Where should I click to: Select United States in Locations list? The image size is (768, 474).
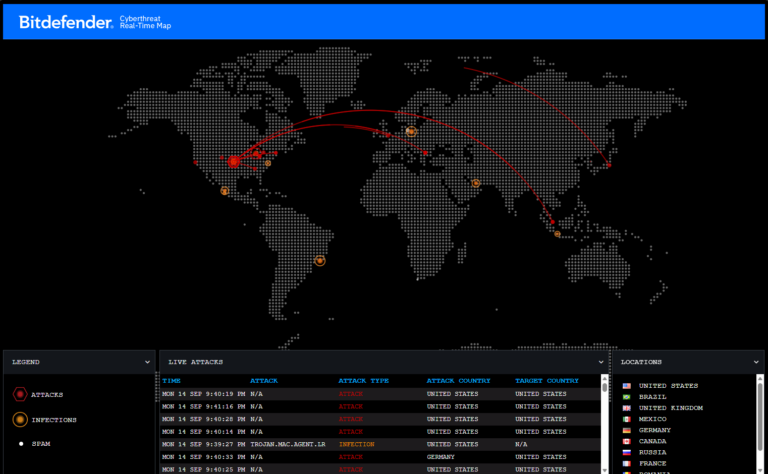tap(668, 386)
